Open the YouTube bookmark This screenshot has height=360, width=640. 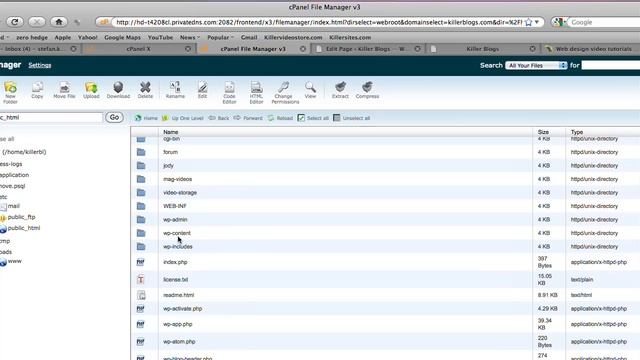[x=160, y=37]
